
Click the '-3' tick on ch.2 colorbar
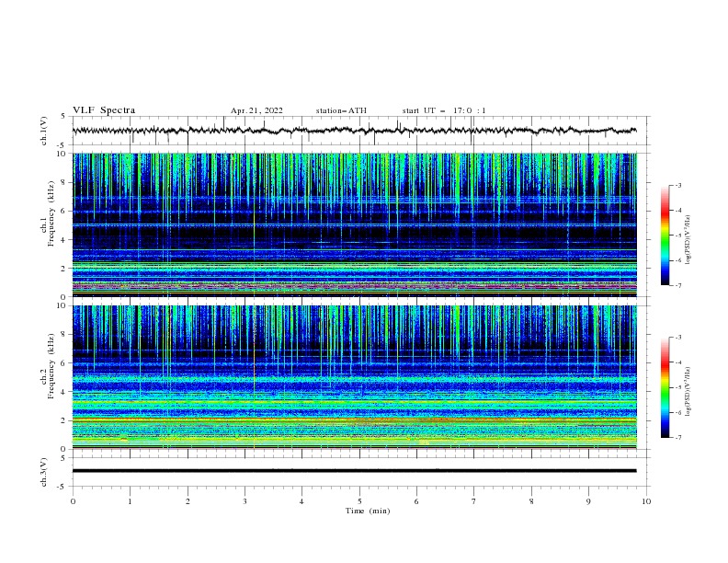(x=678, y=338)
